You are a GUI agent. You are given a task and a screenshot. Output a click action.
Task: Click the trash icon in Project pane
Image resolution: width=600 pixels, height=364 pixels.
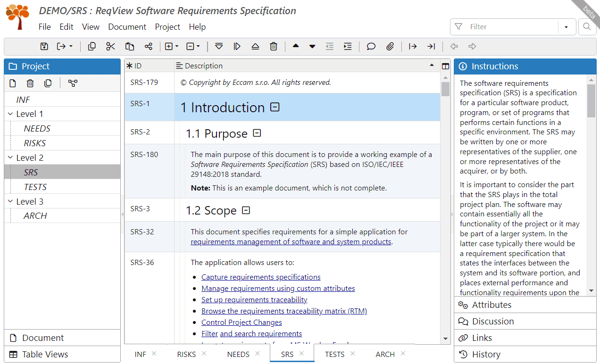click(30, 83)
